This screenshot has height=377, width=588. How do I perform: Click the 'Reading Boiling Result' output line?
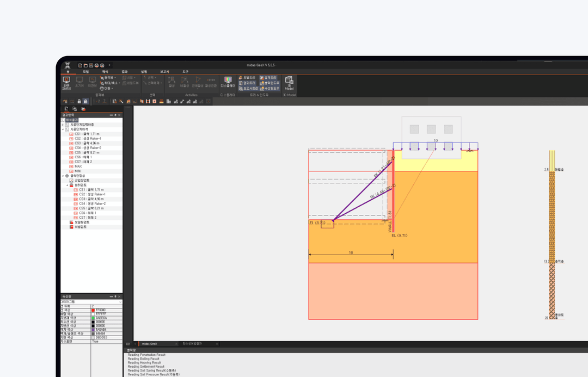click(144, 359)
